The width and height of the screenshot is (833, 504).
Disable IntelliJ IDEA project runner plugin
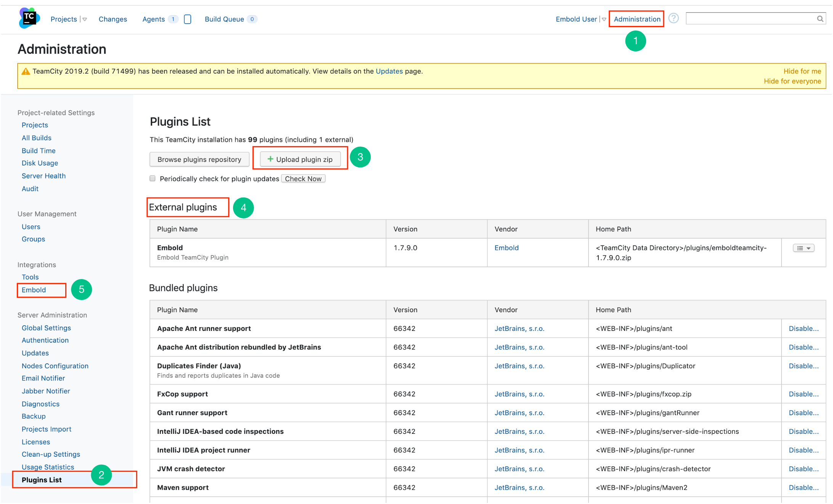(804, 450)
